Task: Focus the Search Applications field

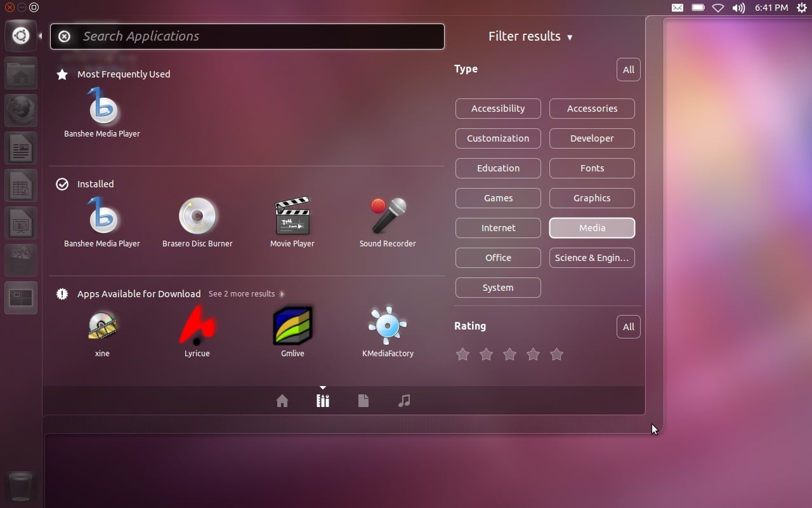Action: pyautogui.click(x=247, y=36)
